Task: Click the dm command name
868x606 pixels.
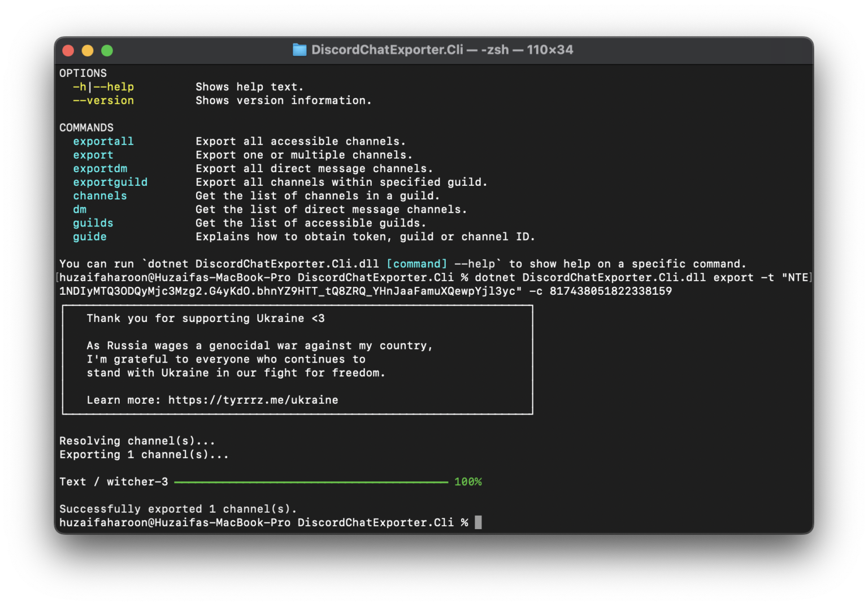Action: 80,210
